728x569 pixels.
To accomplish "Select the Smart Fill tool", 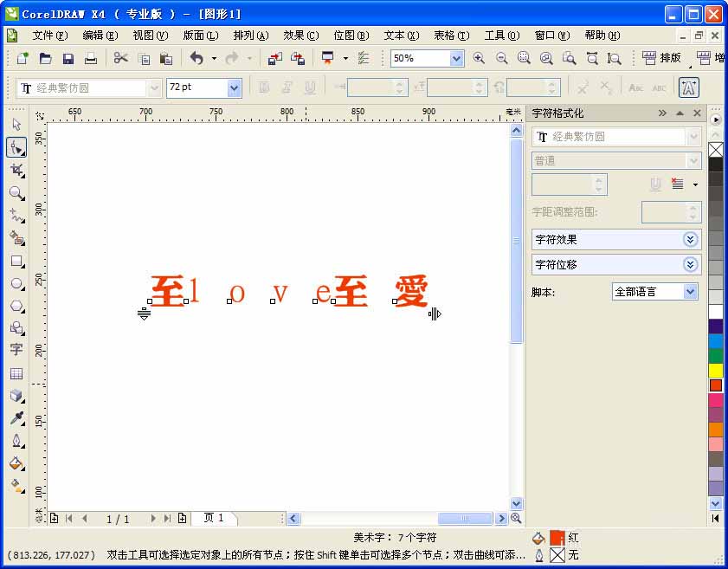I will [16, 238].
